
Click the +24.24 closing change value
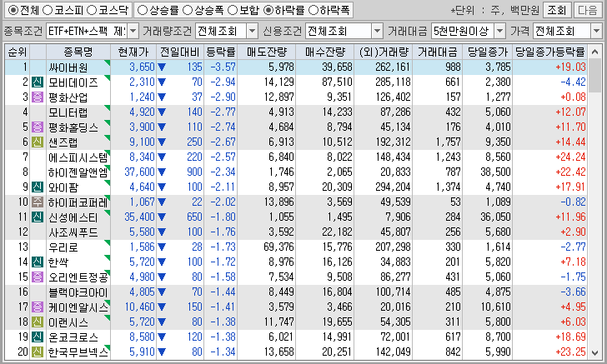(x=570, y=157)
